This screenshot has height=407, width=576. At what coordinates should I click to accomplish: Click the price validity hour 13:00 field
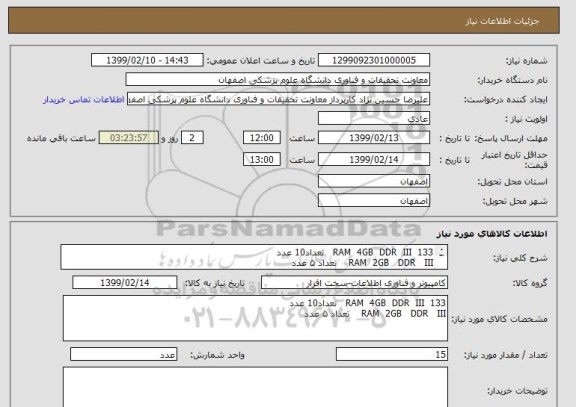point(262,159)
